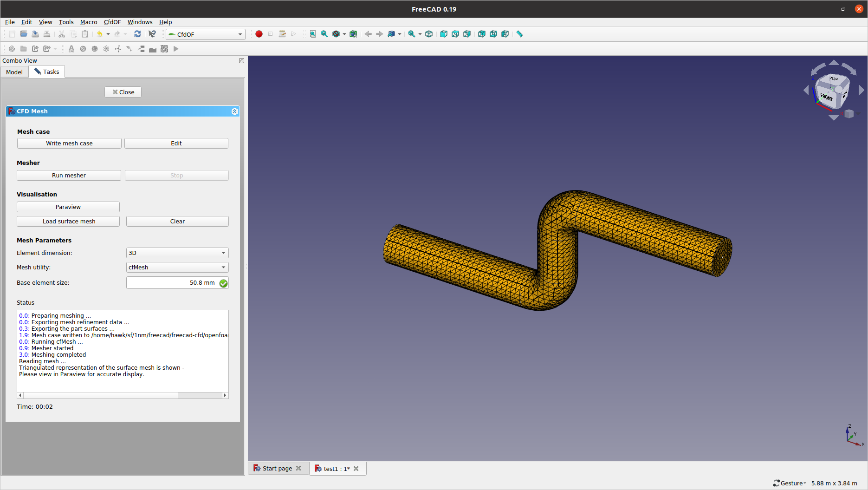Collapse the CFD Mesh task panel
This screenshot has height=490, width=868.
point(234,111)
